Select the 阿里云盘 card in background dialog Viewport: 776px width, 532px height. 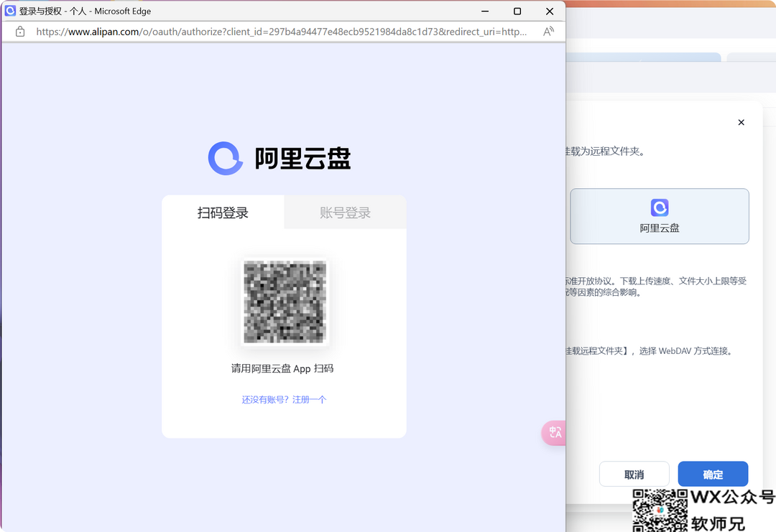click(659, 216)
